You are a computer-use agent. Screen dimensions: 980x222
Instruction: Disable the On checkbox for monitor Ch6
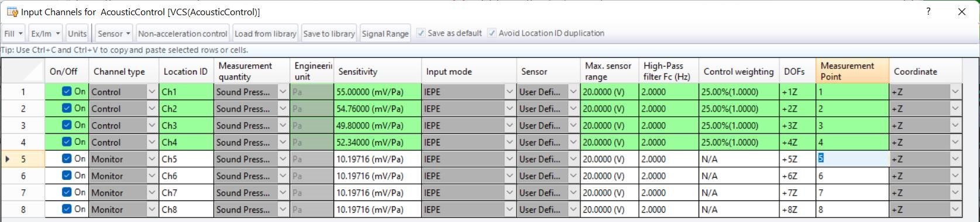click(67, 175)
